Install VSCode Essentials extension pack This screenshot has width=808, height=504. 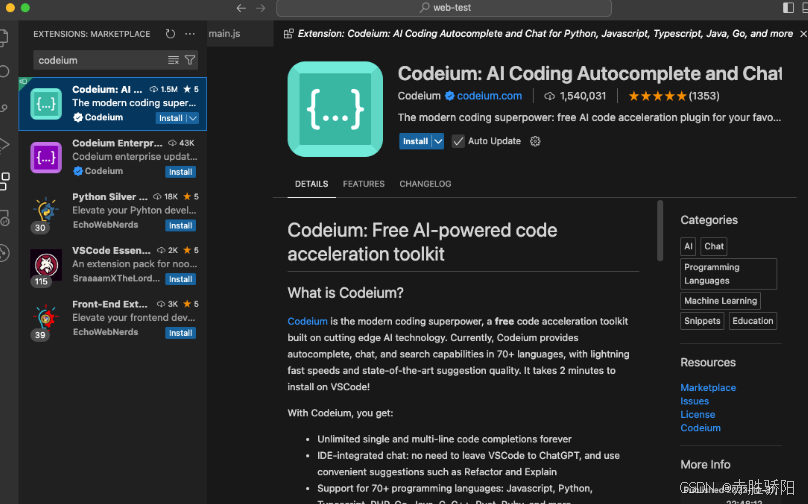point(180,279)
